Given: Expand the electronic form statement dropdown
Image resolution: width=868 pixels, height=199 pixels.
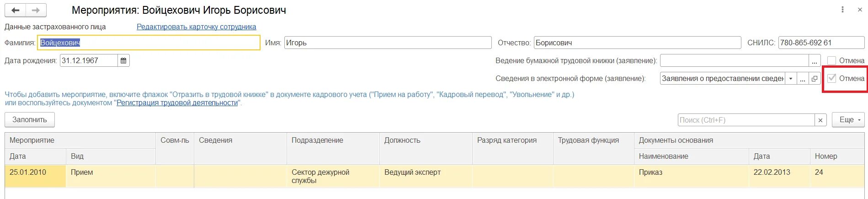Looking at the screenshot, I should 791,79.
